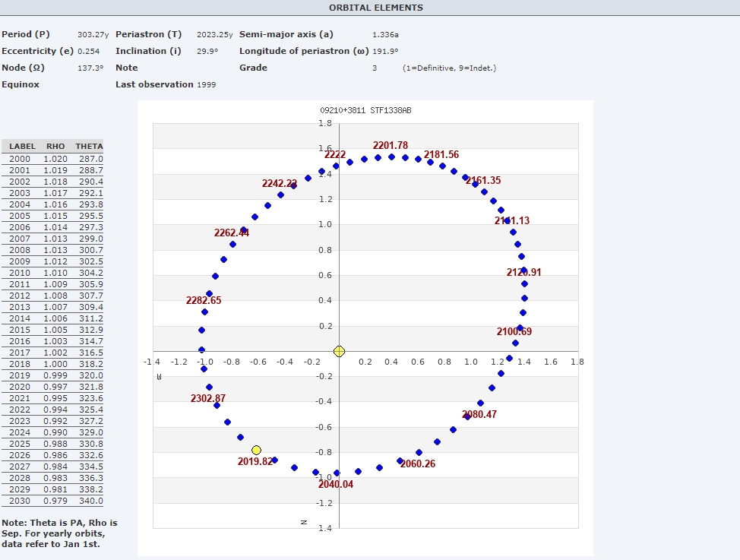Select the 2030 row in ephemeris table
The height and width of the screenshot is (560, 740).
click(52, 501)
